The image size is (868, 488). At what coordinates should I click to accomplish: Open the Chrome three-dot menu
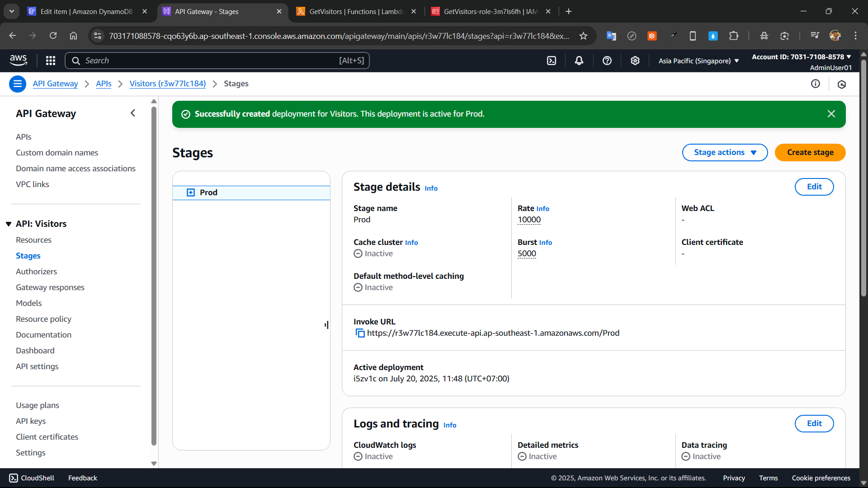(x=855, y=36)
